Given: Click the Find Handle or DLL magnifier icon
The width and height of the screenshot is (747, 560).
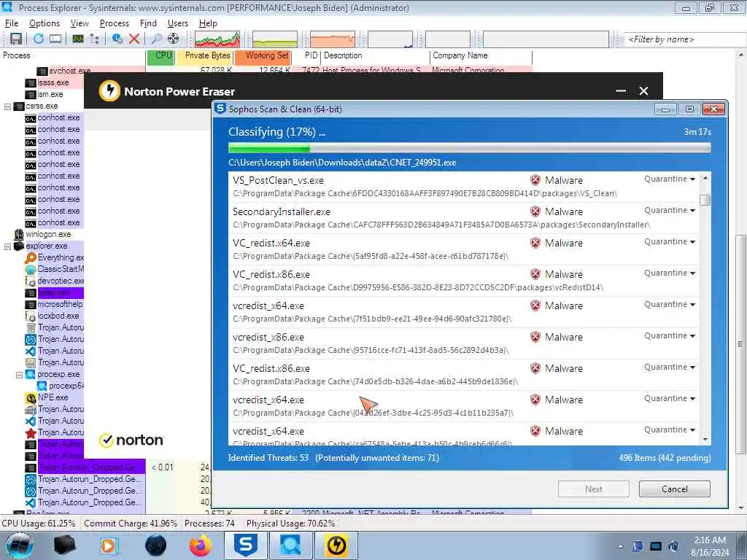Looking at the screenshot, I should click(x=156, y=39).
